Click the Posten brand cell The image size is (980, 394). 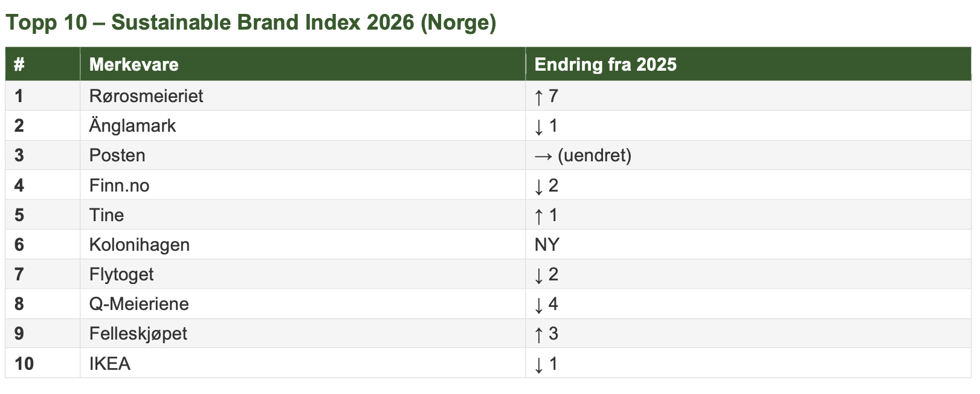pos(117,155)
